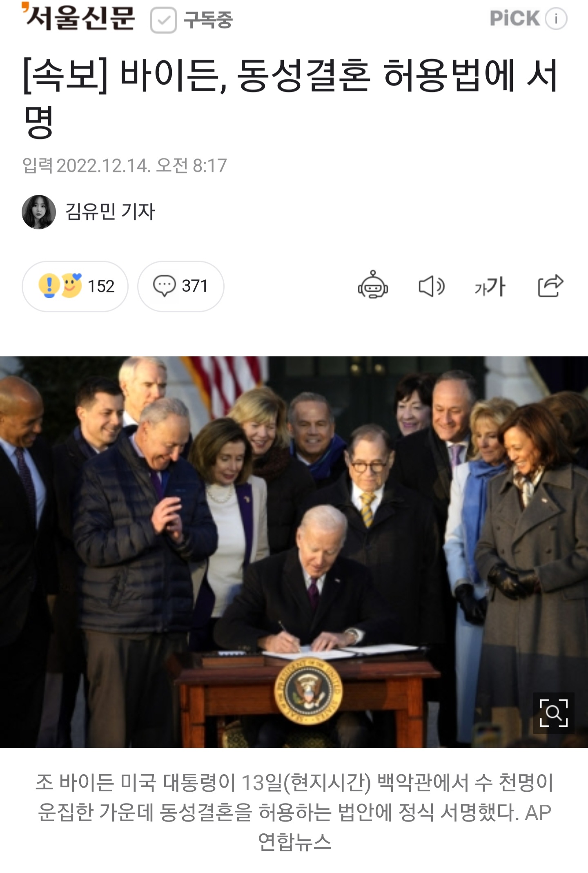This screenshot has width=588, height=873.
Task: Tap the article headline text
Action: click(291, 98)
